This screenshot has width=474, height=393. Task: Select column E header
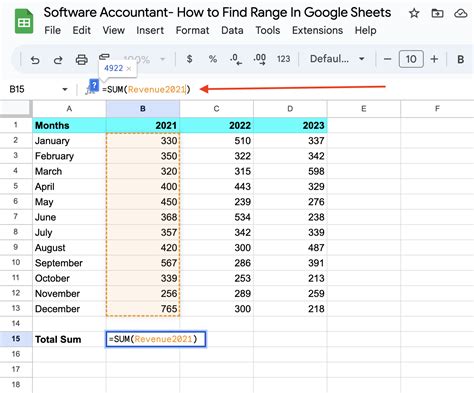click(x=364, y=109)
